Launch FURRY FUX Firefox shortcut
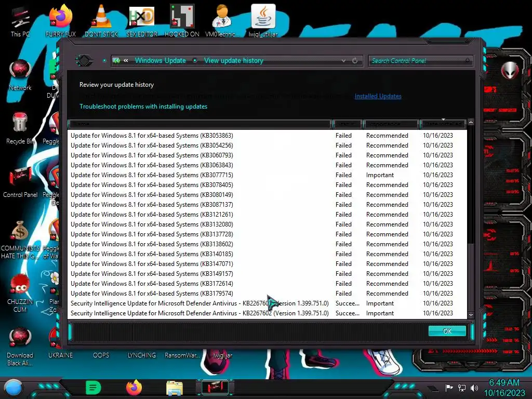 click(x=60, y=20)
